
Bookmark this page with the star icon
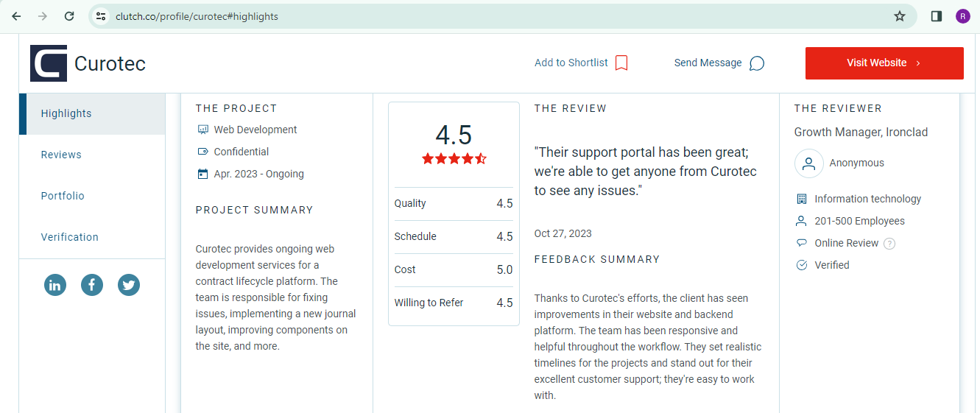pyautogui.click(x=900, y=16)
